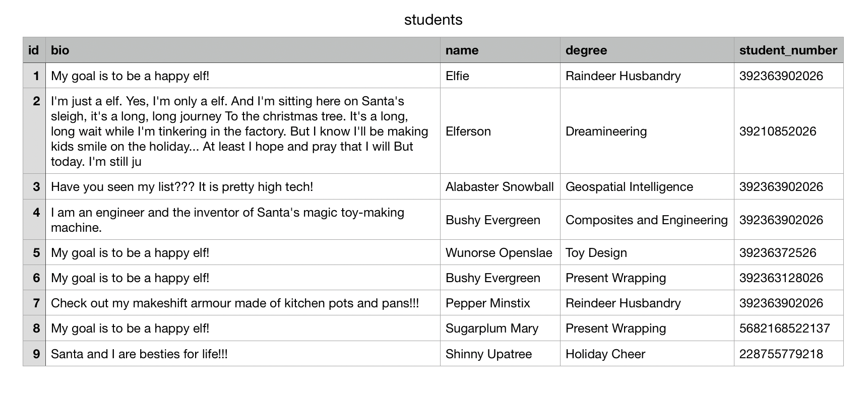Click student number 5682168522137

[788, 328]
